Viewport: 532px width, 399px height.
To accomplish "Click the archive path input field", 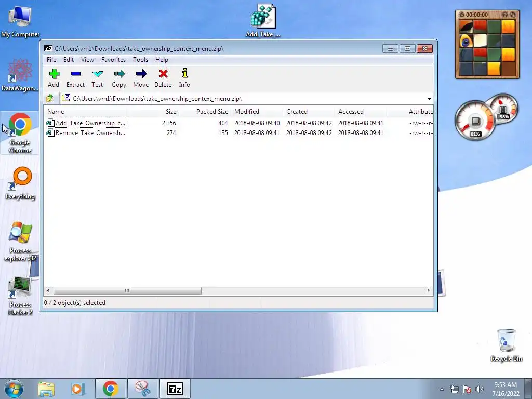I will [243, 98].
